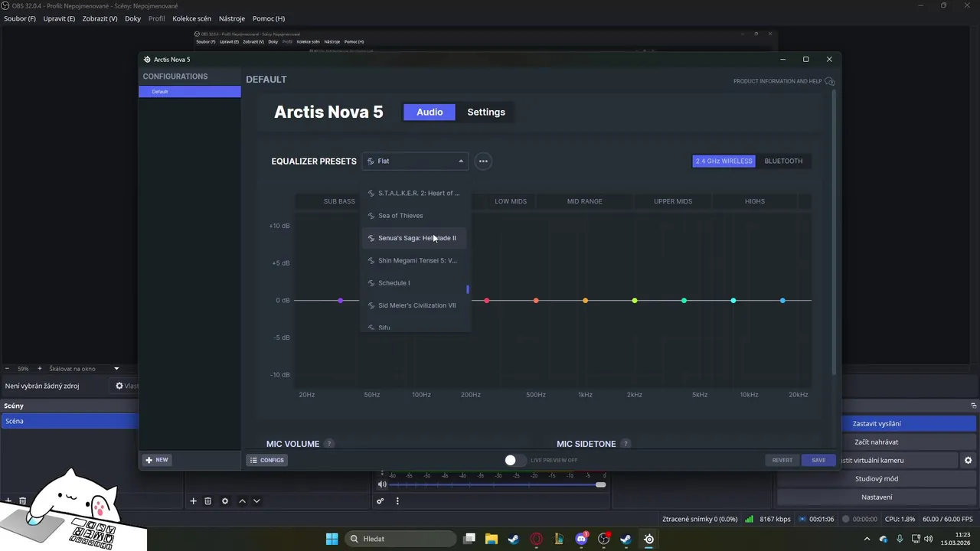This screenshot has height=551, width=980.
Task: Choose Schedule I preset
Action: tap(415, 283)
